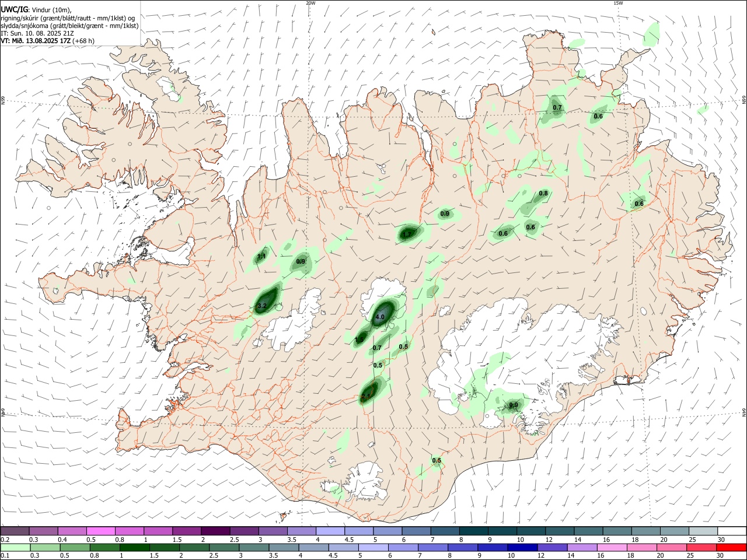747x560 pixels.
Task: Click the 1.7 precipitation value label
Action: [407, 235]
